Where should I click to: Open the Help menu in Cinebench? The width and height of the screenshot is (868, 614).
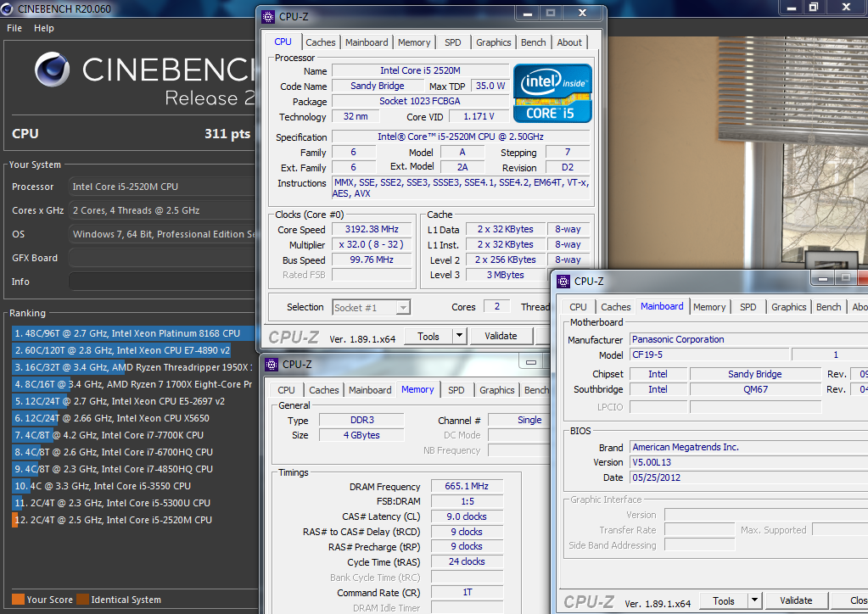pos(44,28)
